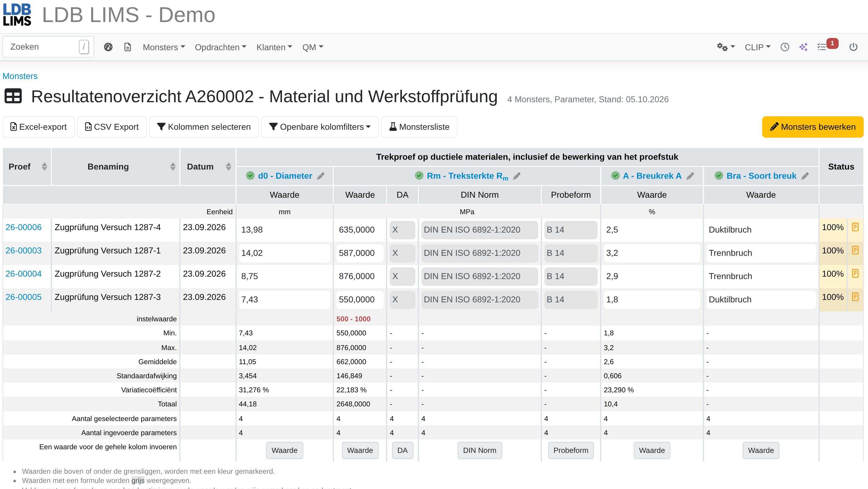
Task: Click DIN Norm column fill button
Action: pyautogui.click(x=480, y=450)
